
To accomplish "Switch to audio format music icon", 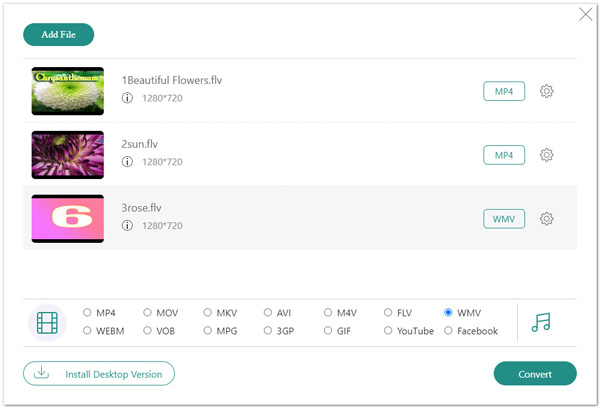I will [x=541, y=322].
